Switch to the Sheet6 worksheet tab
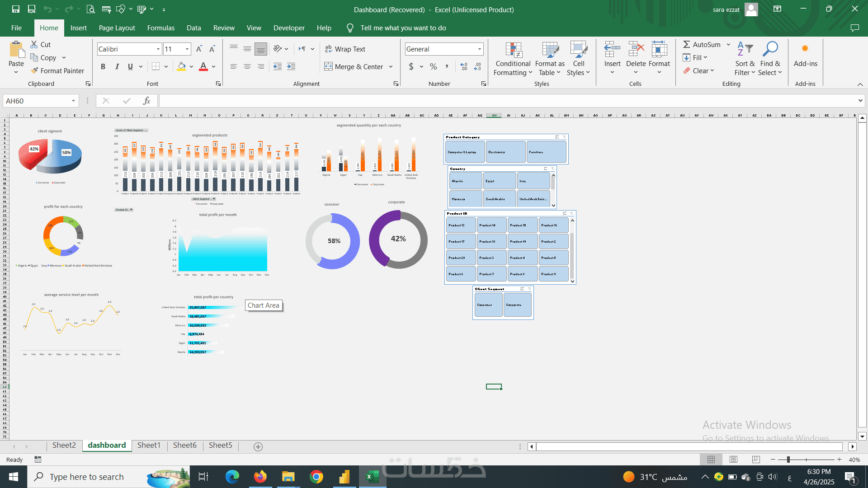The image size is (868, 488). [184, 446]
